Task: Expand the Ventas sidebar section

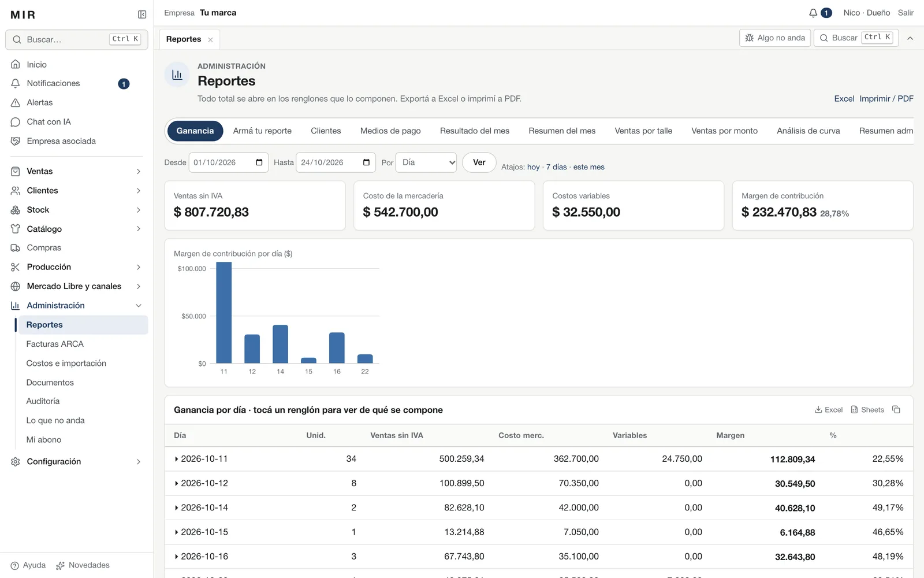Action: [x=76, y=172]
